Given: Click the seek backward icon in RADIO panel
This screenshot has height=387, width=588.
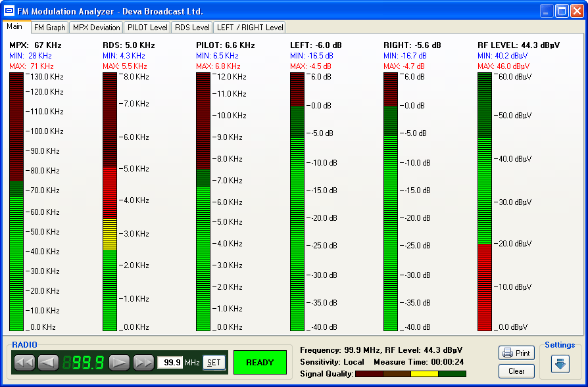Looking at the screenshot, I should pos(24,361).
